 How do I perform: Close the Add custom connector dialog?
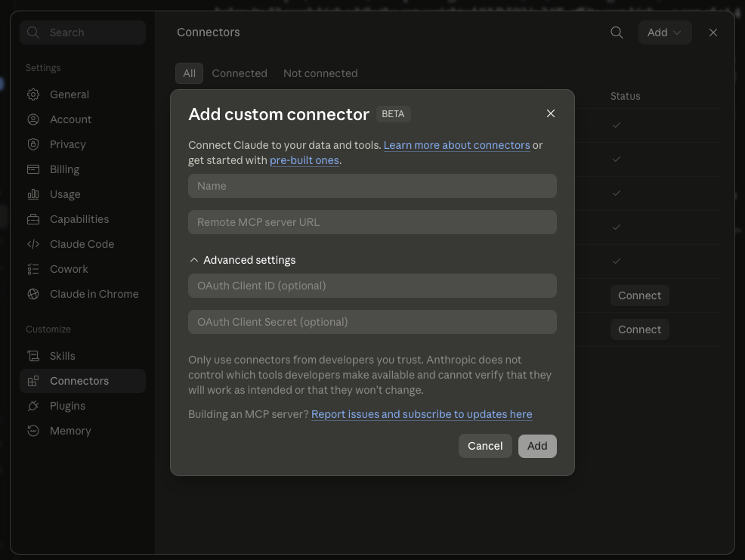coord(551,113)
